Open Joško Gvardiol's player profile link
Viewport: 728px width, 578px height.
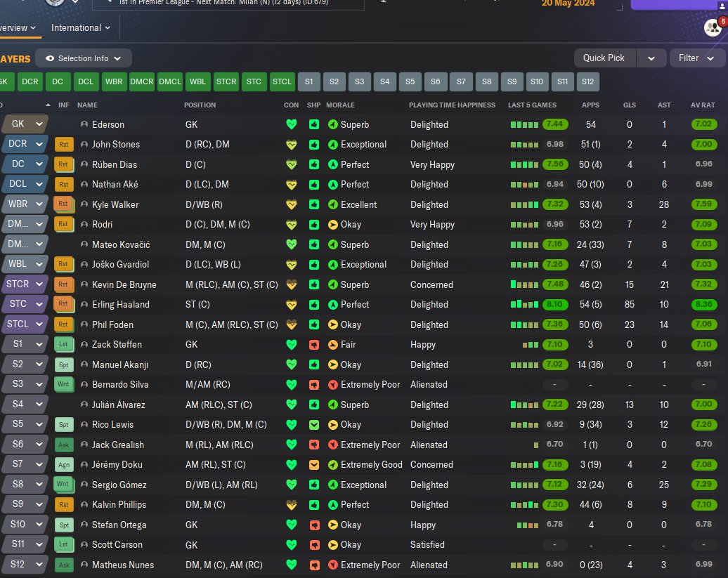[x=120, y=264]
